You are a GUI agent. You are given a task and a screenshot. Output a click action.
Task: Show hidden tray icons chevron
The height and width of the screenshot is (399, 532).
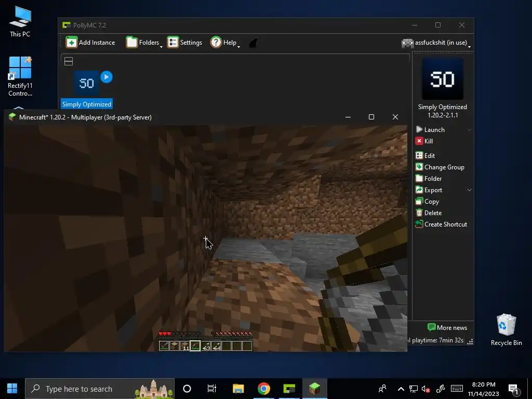[401, 389]
